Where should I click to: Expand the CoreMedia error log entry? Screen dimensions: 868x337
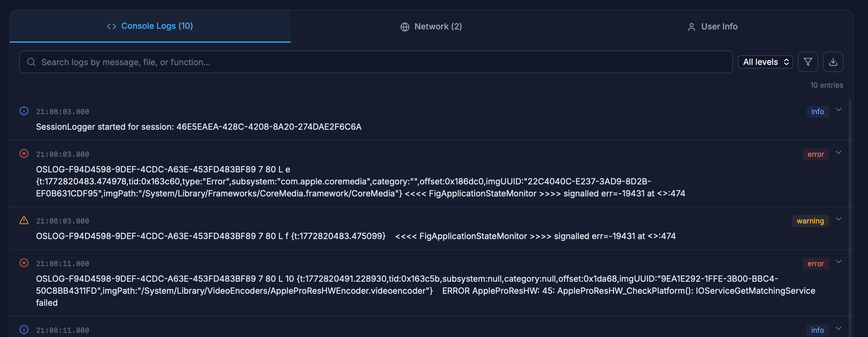tap(838, 153)
